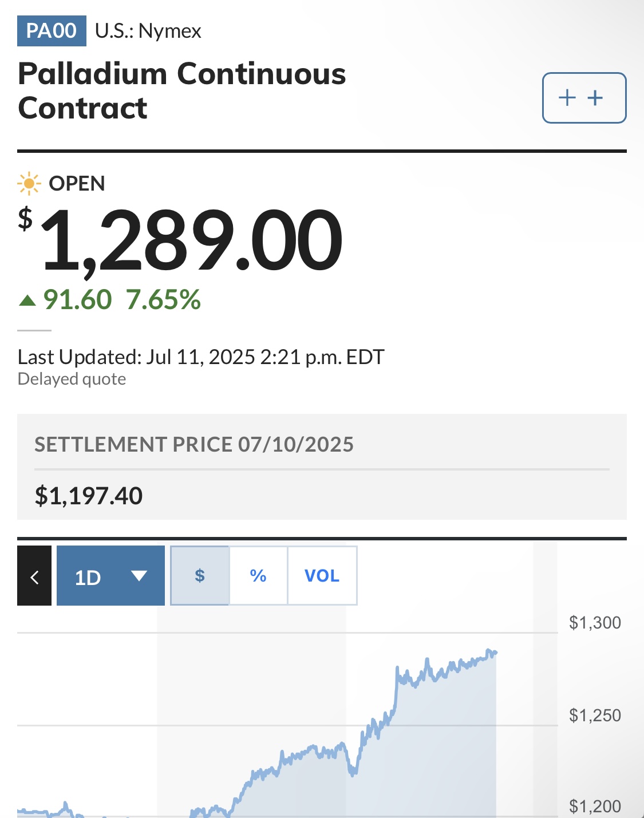Show volume with the VOL toggle
The width and height of the screenshot is (644, 818).
coord(322,575)
